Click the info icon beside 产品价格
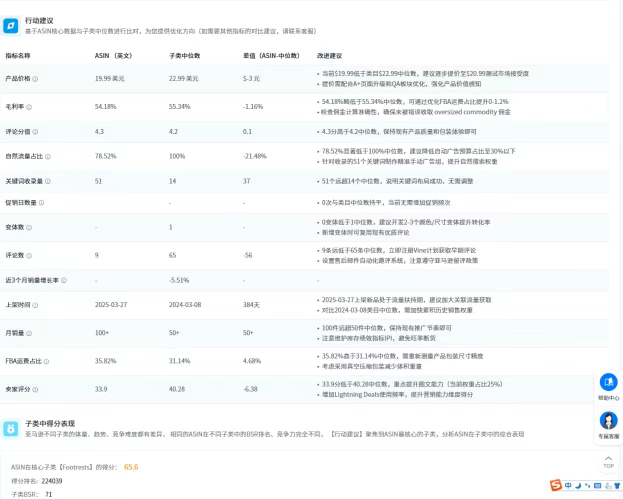 tap(35, 78)
